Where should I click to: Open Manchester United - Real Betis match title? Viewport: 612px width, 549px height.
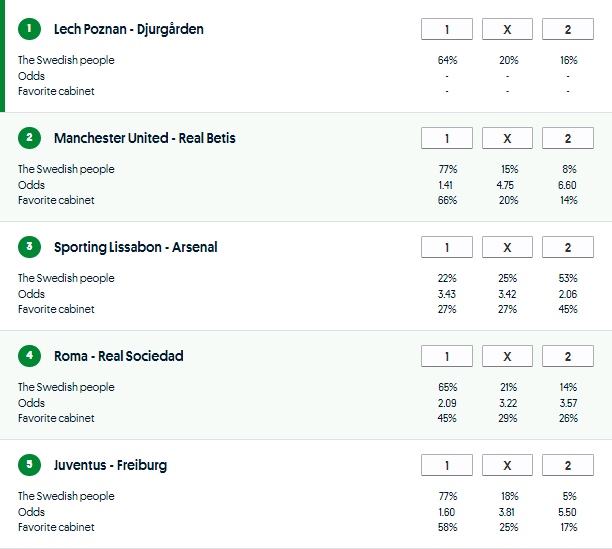[x=145, y=138]
